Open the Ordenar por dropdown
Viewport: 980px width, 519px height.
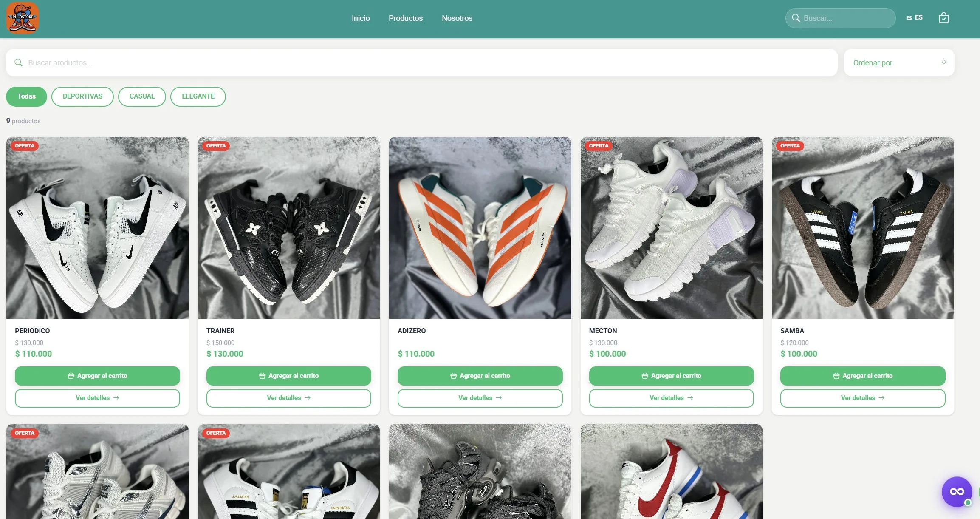pos(899,62)
